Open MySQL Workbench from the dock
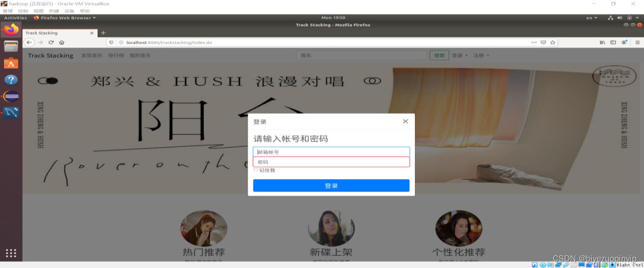This screenshot has height=268, width=644. 11,112
